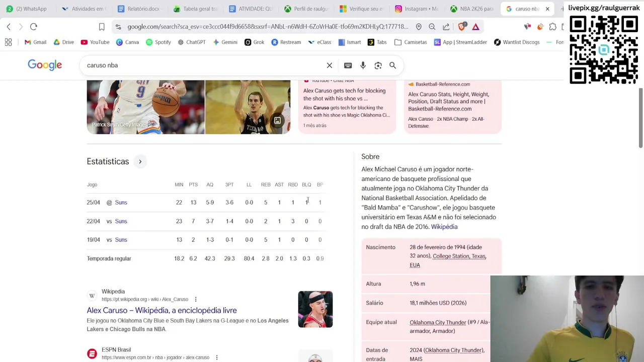Open ESPN Brasil result options menu
Image resolution: width=644 pixels, height=362 pixels.
pos(217,357)
